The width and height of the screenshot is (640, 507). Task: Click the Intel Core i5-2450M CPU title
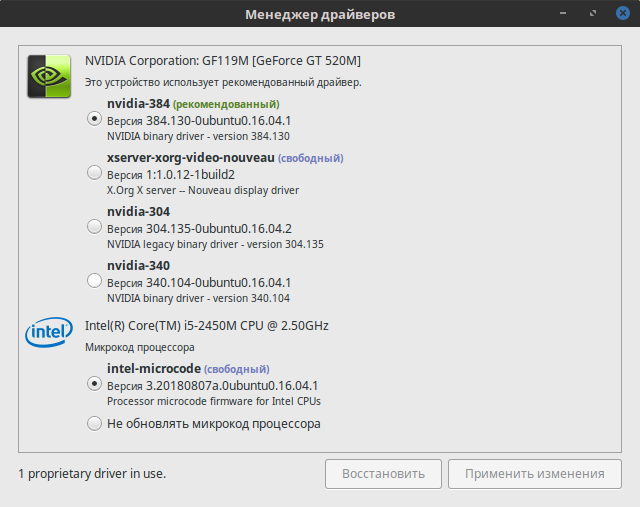[x=207, y=326]
